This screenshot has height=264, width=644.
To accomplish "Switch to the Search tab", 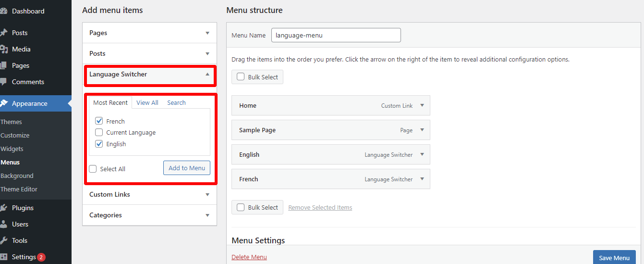I will [176, 102].
